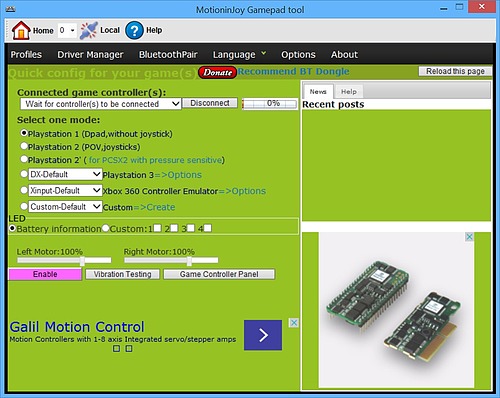Viewport: 500px width, 398px height.
Task: Open the blue question mark Help icon
Action: click(x=134, y=30)
